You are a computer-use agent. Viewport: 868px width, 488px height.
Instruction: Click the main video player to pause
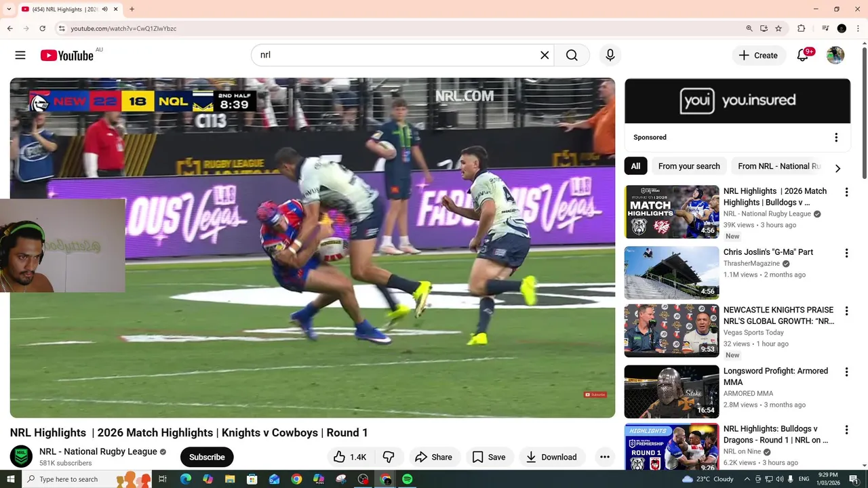(313, 247)
